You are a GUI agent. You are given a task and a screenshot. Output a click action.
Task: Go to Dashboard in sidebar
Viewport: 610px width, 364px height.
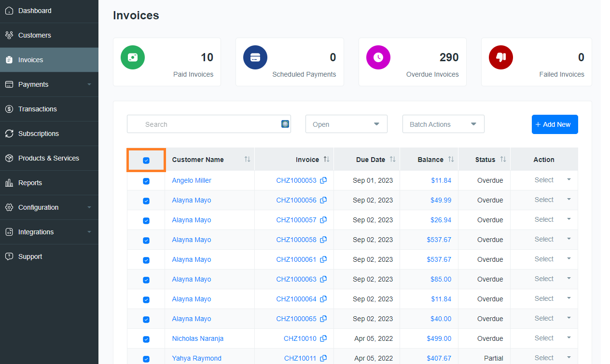pos(49,11)
